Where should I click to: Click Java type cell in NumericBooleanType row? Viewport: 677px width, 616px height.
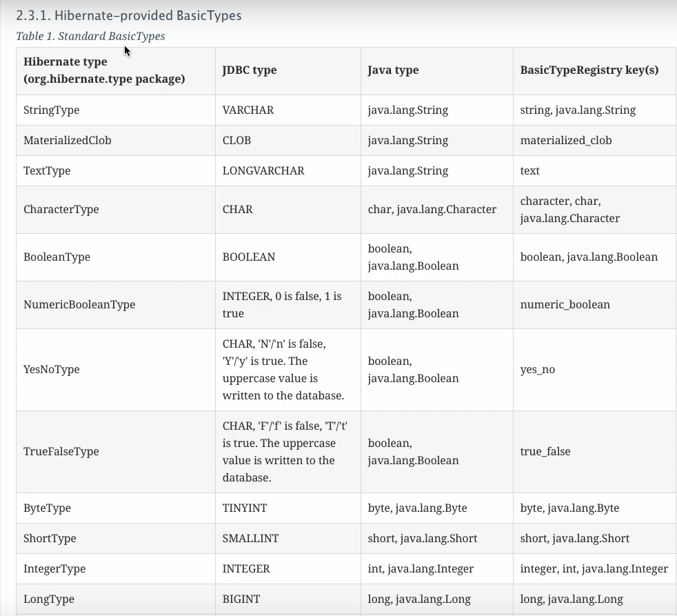pyautogui.click(x=437, y=304)
